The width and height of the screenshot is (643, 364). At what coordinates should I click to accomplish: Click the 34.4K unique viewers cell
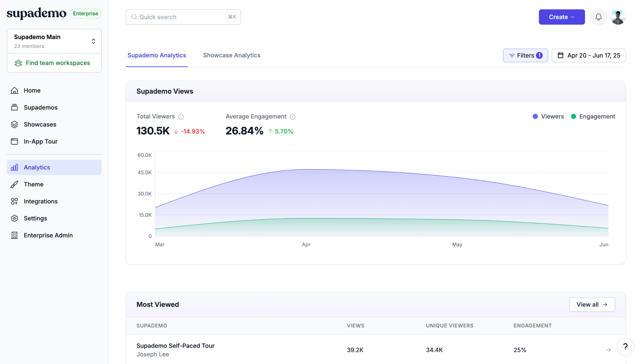click(x=434, y=350)
